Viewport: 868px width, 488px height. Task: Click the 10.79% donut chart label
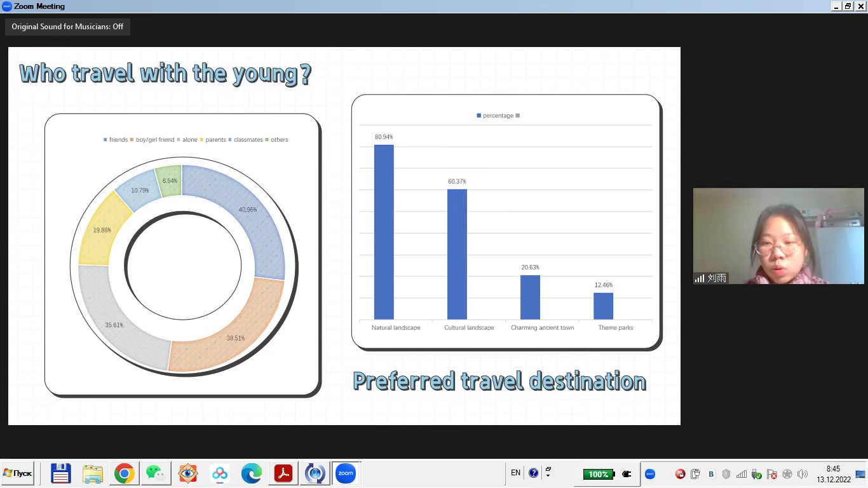tap(140, 191)
